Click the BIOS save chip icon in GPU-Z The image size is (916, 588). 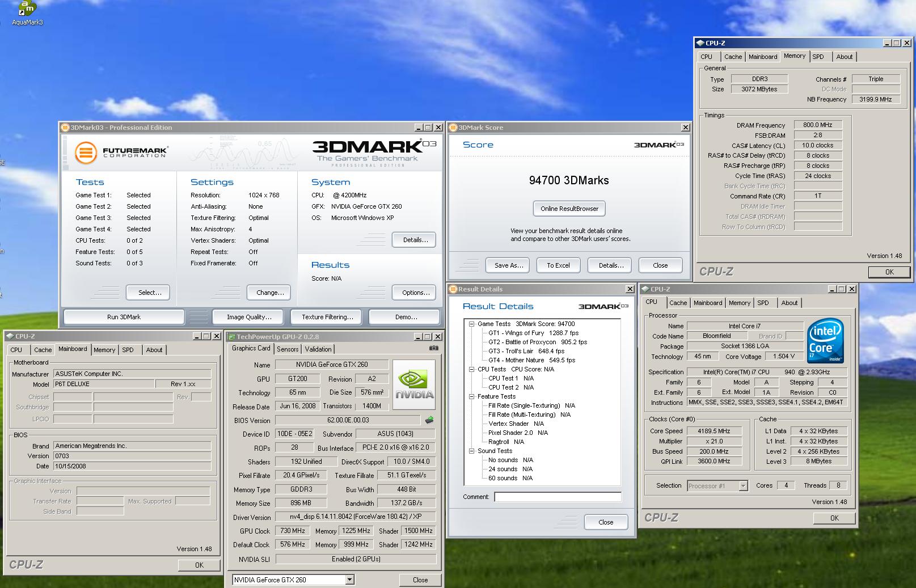(429, 420)
